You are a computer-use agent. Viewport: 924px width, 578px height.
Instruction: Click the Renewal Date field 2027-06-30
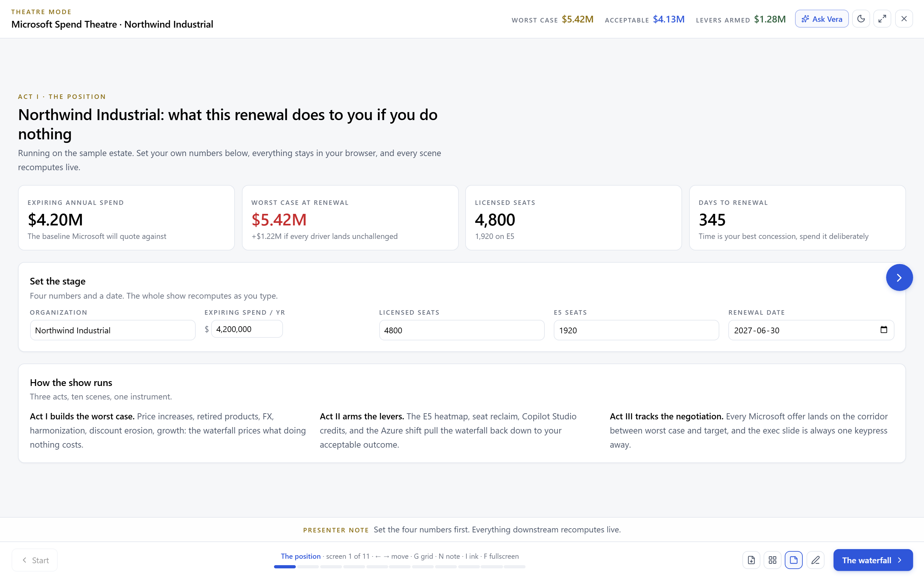click(811, 330)
